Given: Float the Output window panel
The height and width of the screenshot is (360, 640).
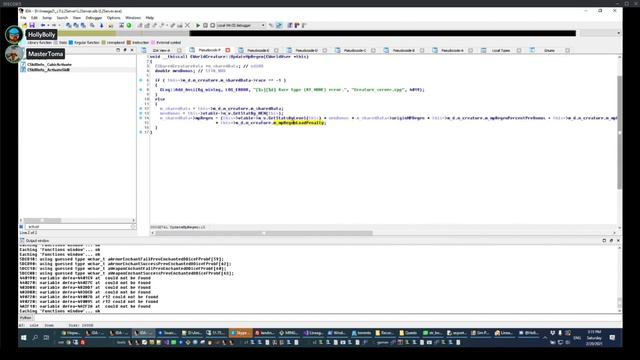Looking at the screenshot, I should [611, 241].
